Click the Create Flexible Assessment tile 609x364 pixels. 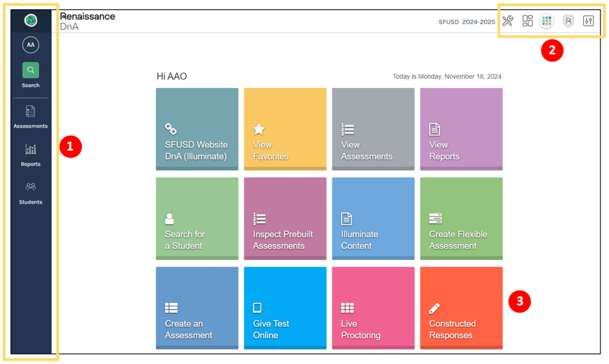point(461,218)
